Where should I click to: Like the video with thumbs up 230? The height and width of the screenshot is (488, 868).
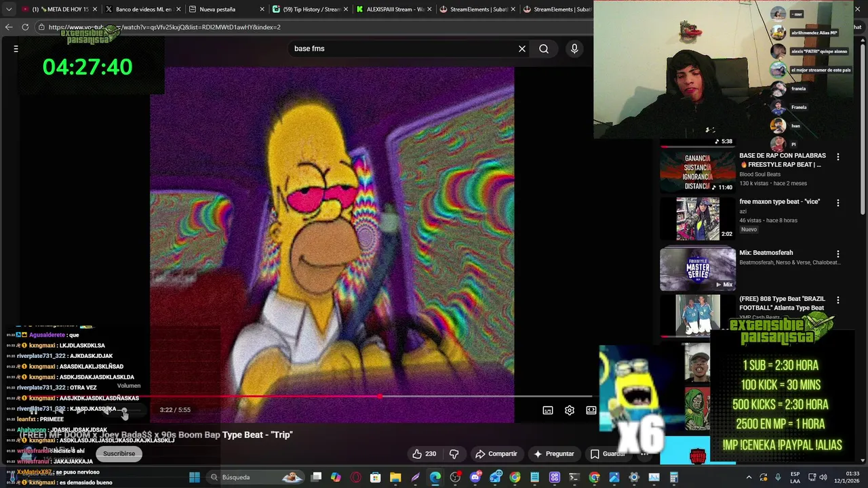[424, 454]
